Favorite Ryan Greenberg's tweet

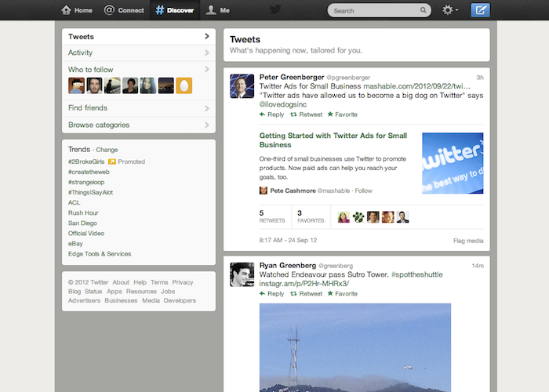(x=342, y=294)
